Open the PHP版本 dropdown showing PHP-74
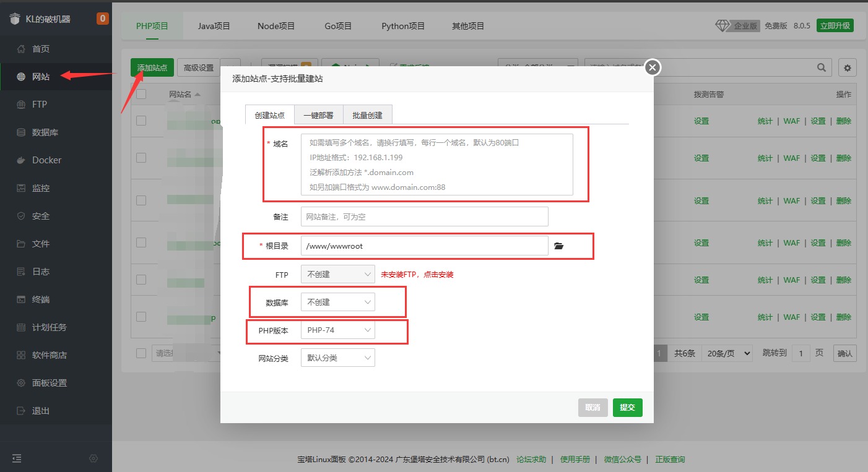Viewport: 868px width, 472px height. 337,330
